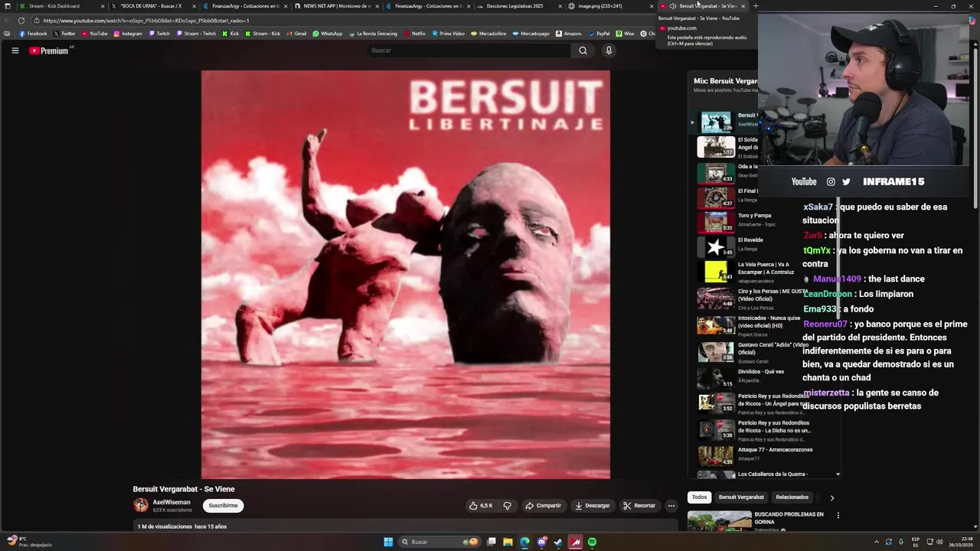Select the Relacionados filter chip
The width and height of the screenshot is (980, 551).
(792, 497)
